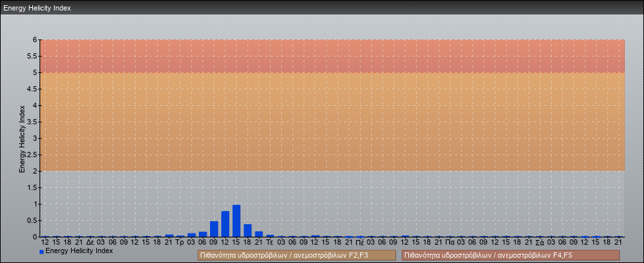The width and height of the screenshot is (644, 263).
Task: Select the 'Τρ' day label on x-axis
Action: pos(180,243)
